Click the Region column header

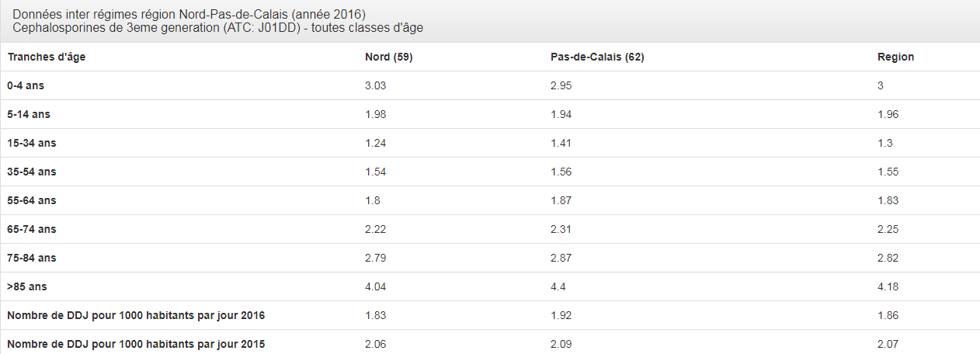(x=895, y=57)
